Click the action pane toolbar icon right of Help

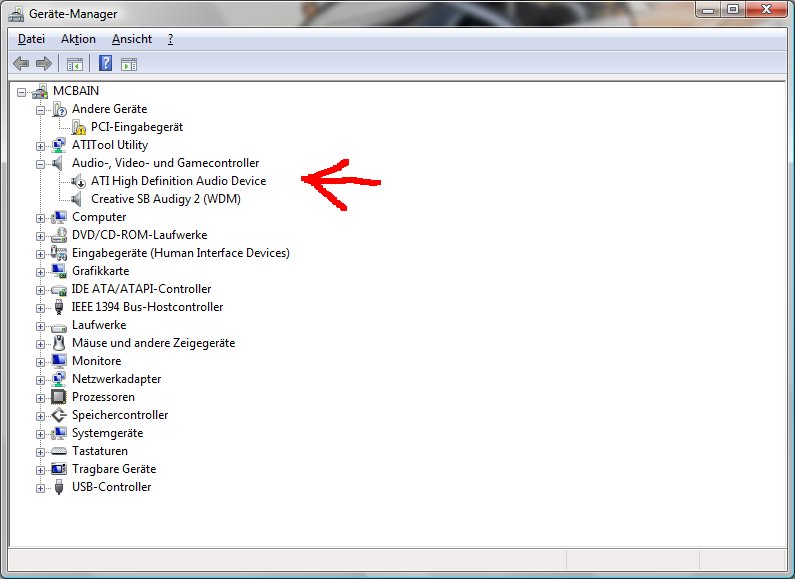(129, 64)
